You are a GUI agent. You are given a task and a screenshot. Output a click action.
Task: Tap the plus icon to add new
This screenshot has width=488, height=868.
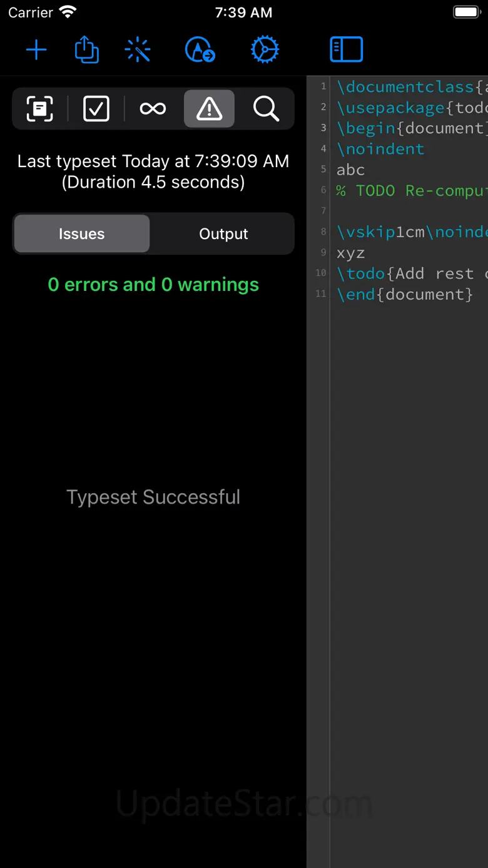(x=36, y=49)
